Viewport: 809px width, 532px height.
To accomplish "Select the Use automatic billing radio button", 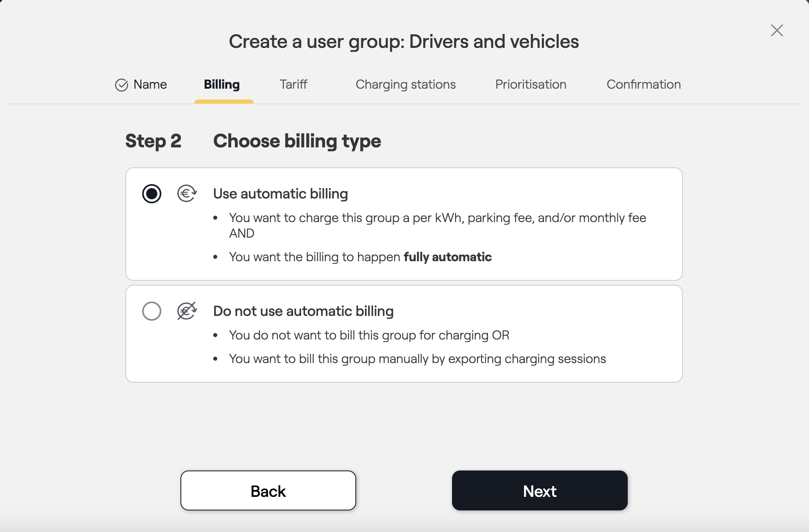I will pyautogui.click(x=152, y=194).
